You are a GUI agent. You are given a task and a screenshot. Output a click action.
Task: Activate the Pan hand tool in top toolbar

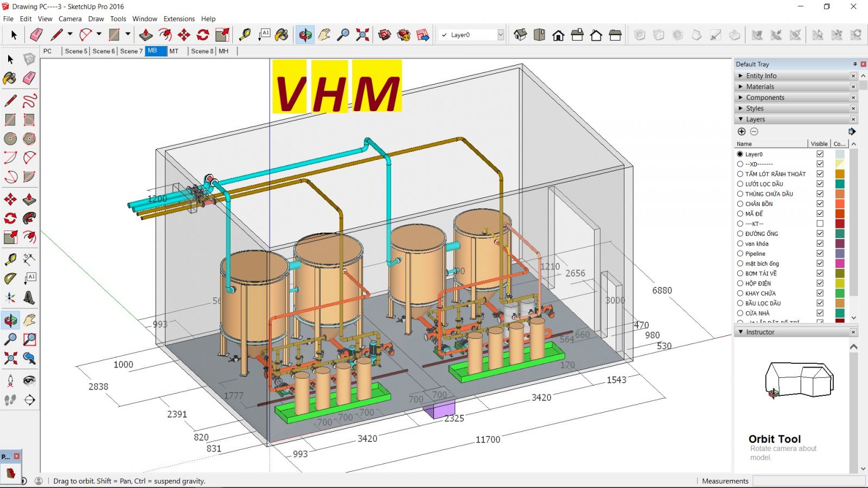coord(324,35)
